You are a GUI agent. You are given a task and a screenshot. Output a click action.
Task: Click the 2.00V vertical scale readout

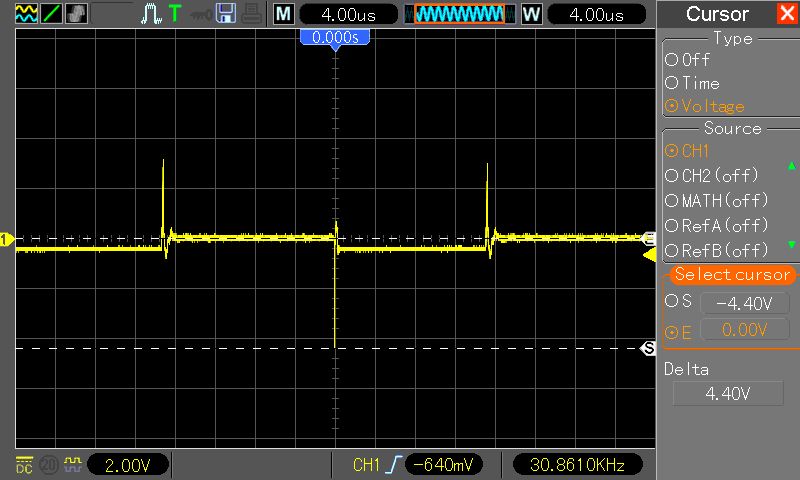point(128,465)
